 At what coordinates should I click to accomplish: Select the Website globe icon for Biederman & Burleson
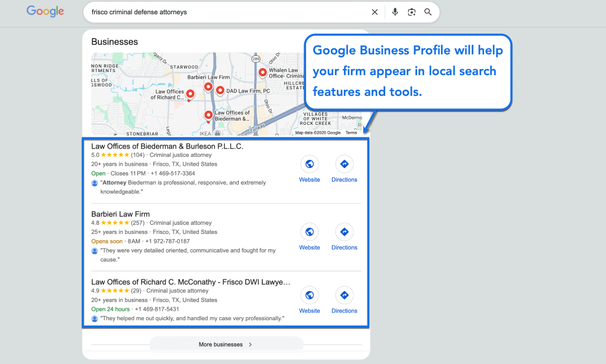tap(310, 164)
